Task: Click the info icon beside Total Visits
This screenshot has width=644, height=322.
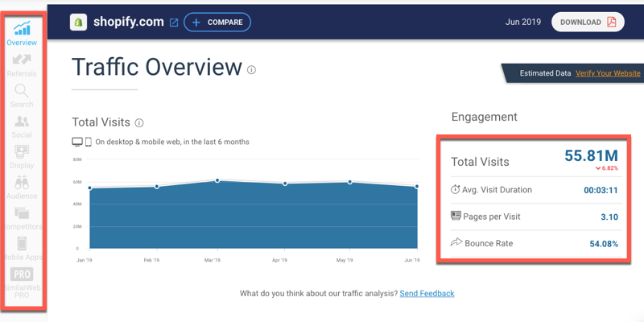Action: (139, 123)
